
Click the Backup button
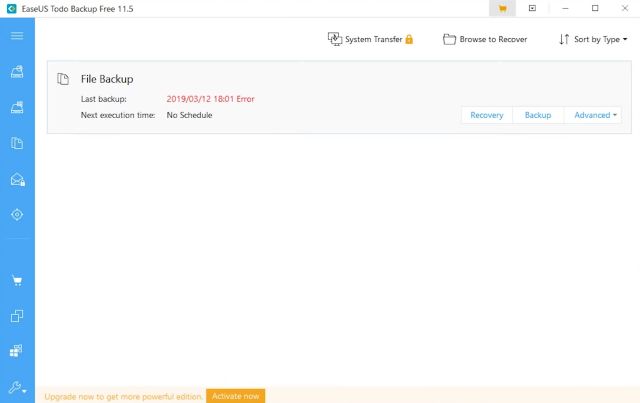[538, 115]
